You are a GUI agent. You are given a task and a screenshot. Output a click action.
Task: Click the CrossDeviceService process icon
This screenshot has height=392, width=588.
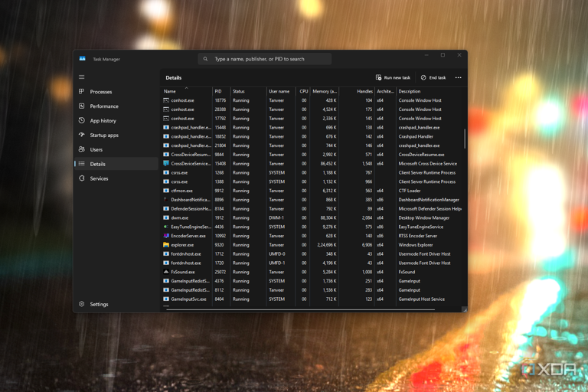pos(165,163)
